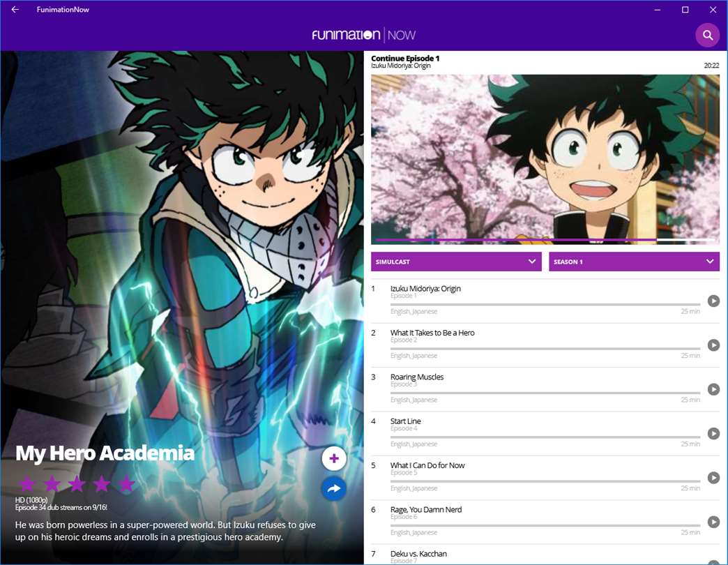
Task: Play episode 6 Rage, You Damn Nerd
Action: [713, 522]
